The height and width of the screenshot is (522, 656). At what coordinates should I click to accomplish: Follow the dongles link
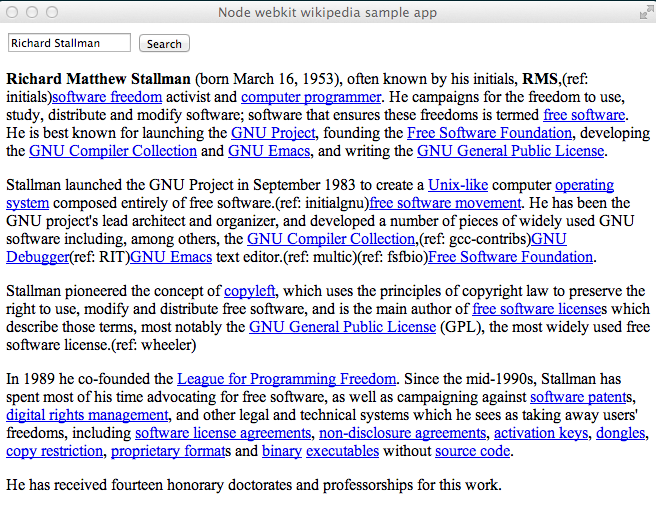(620, 433)
